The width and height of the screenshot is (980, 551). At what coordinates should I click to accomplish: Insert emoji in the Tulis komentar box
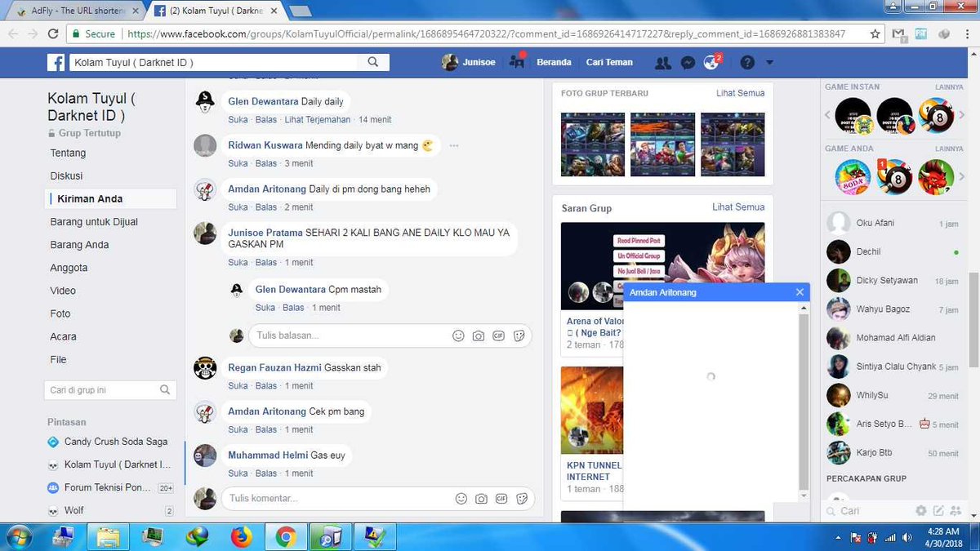pyautogui.click(x=461, y=498)
